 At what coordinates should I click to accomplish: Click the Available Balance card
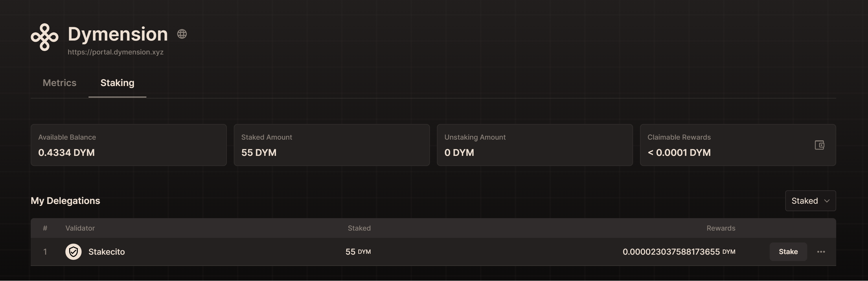pos(128,145)
